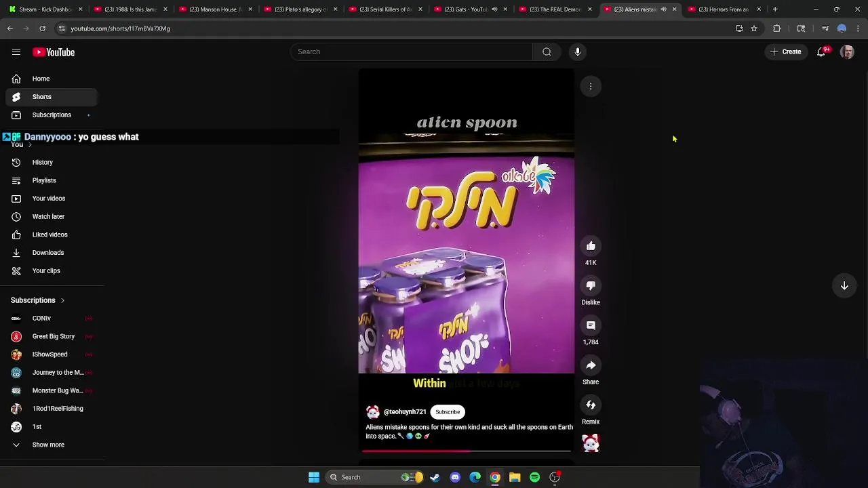The height and width of the screenshot is (488, 868).
Task: Open the Create dropdown button
Action: (x=786, y=52)
